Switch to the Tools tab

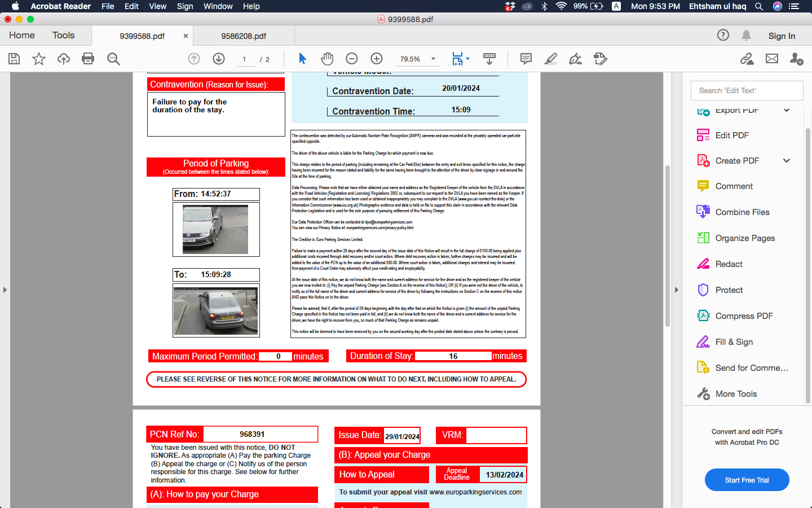coord(64,35)
